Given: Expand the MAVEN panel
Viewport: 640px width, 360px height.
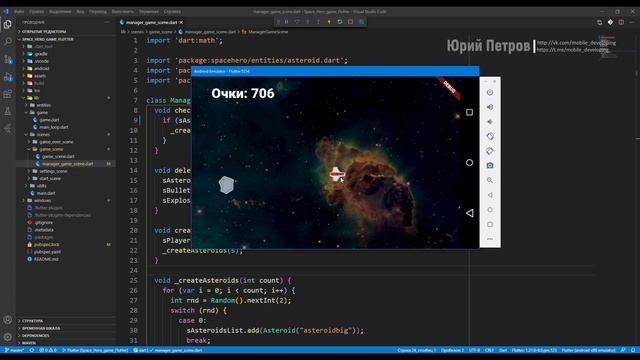Looking at the screenshot, I should (66, 343).
